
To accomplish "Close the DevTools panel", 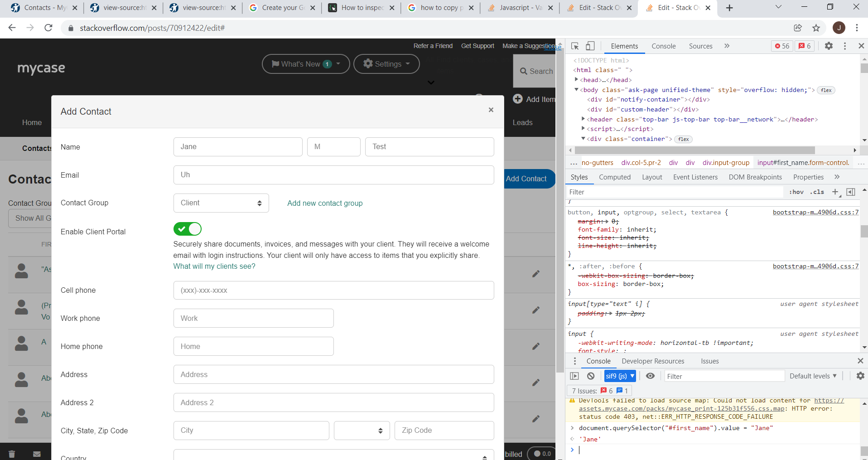I will coord(861,46).
